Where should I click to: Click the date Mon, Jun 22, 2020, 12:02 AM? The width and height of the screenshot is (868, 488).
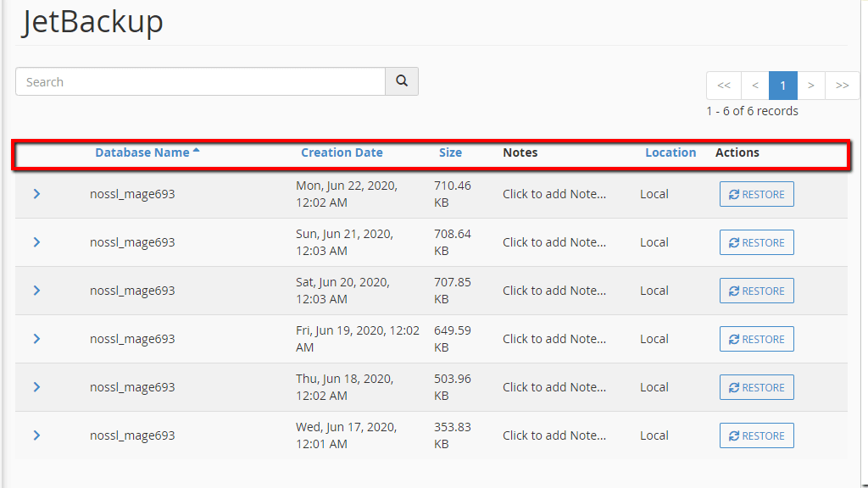[347, 194]
